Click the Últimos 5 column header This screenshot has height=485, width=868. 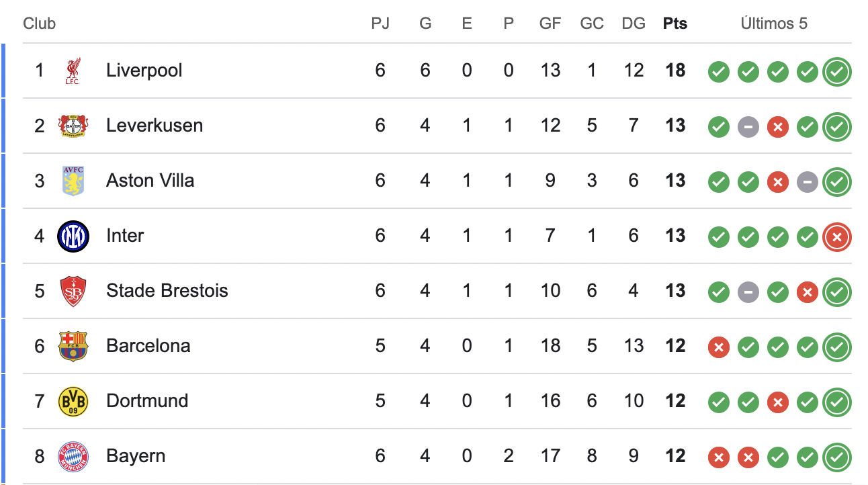point(774,24)
